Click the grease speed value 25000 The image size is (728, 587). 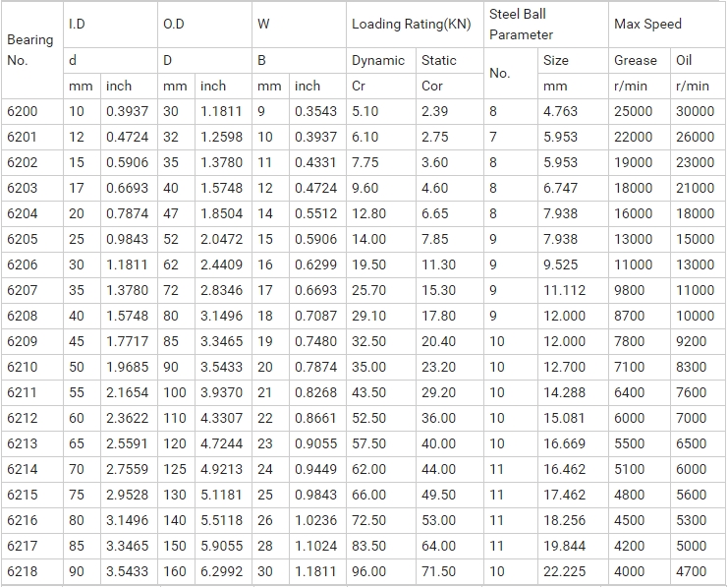tap(640, 111)
